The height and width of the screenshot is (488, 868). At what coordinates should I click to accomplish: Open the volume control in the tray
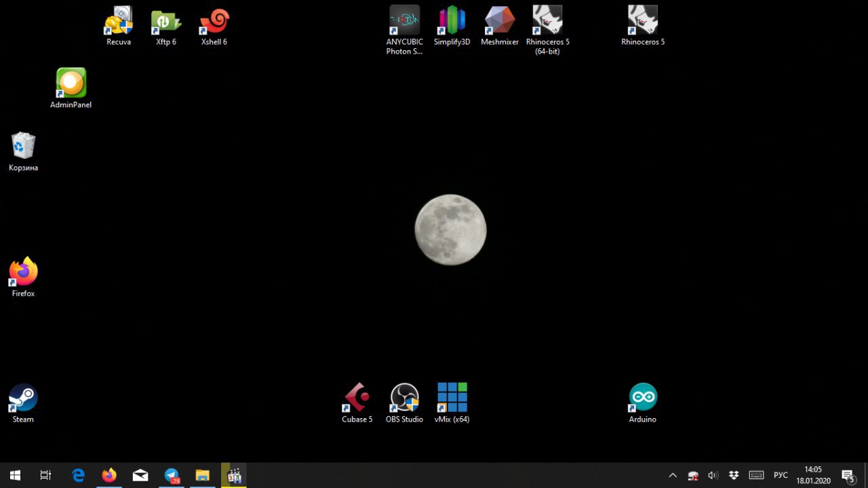(713, 475)
